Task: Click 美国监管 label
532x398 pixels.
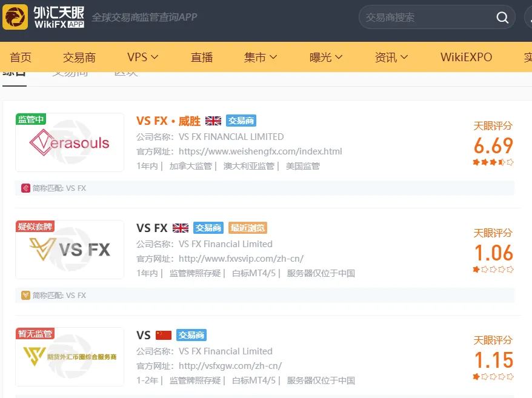Action: coord(303,166)
